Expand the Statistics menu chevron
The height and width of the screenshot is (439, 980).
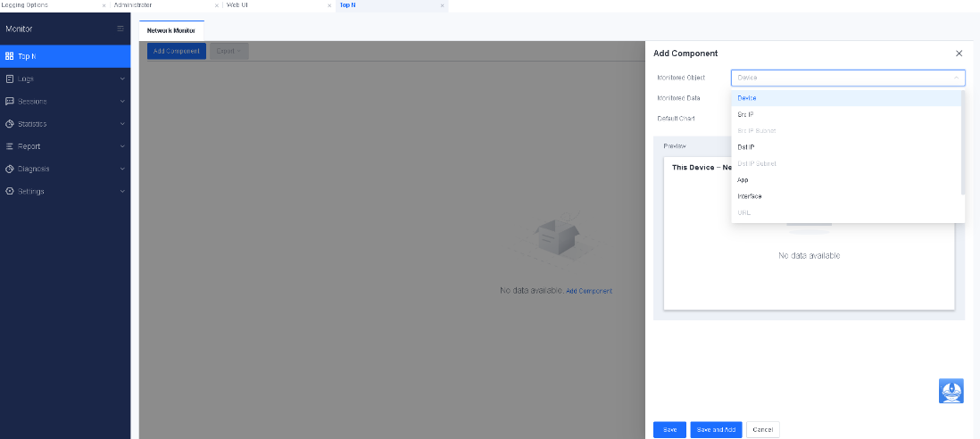[122, 124]
